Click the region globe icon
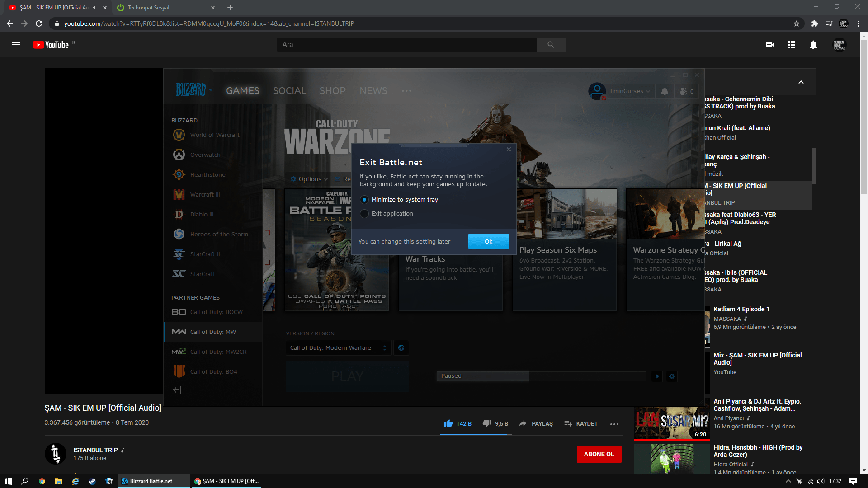The image size is (868, 488). tap(401, 347)
